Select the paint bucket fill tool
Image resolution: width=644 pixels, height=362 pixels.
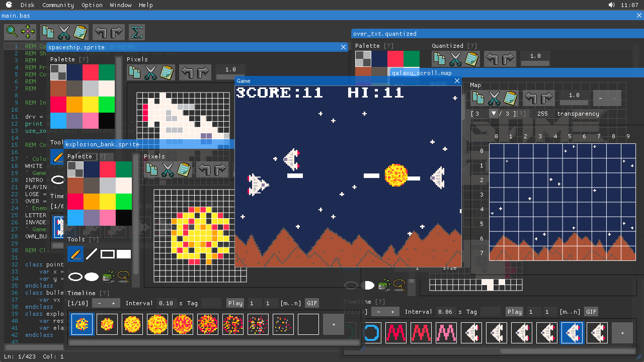point(107,277)
